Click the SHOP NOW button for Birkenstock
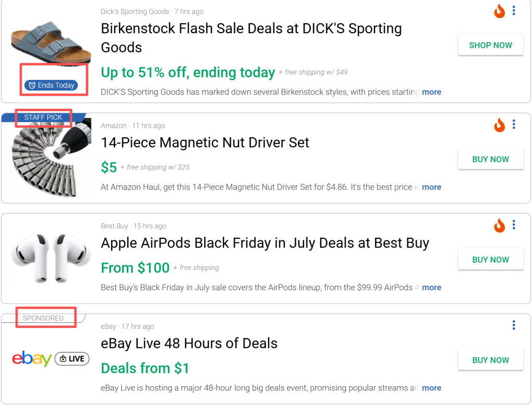This screenshot has width=532, height=407. (490, 45)
